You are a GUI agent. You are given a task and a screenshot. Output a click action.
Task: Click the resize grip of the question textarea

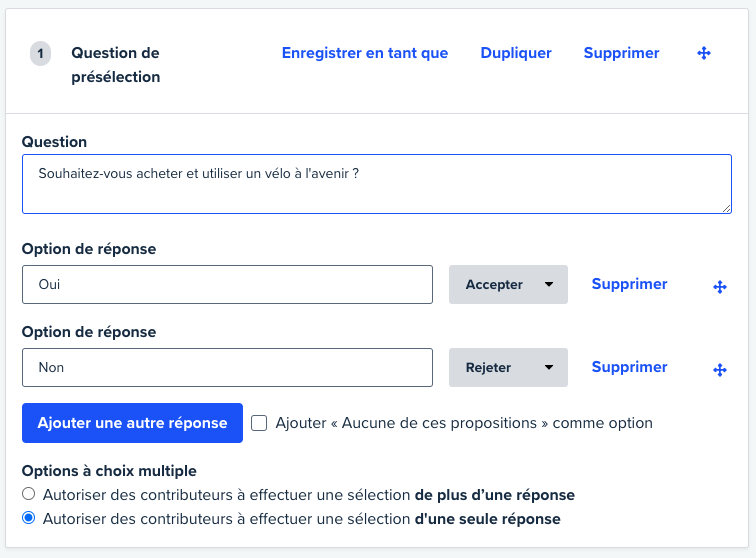[x=726, y=208]
